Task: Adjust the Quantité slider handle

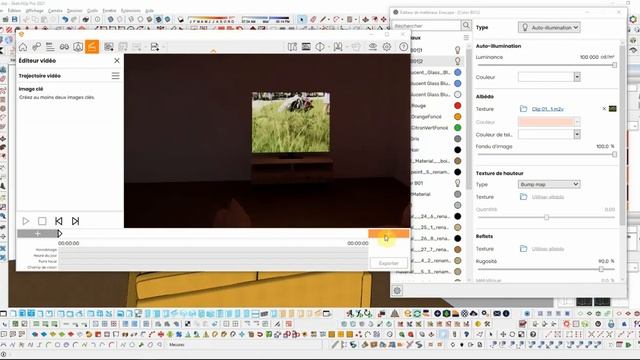Action: 546,218
